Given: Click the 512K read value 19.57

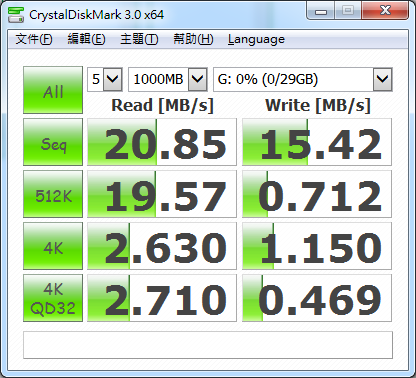Looking at the screenshot, I should (x=162, y=194).
